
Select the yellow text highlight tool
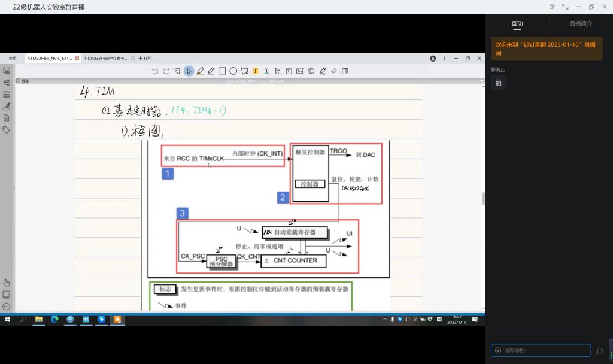(x=256, y=71)
